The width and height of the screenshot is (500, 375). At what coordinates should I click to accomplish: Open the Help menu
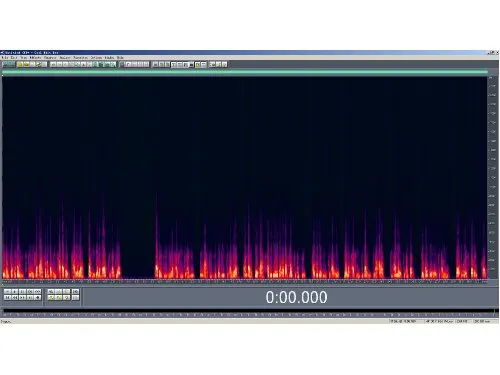pyautogui.click(x=120, y=58)
